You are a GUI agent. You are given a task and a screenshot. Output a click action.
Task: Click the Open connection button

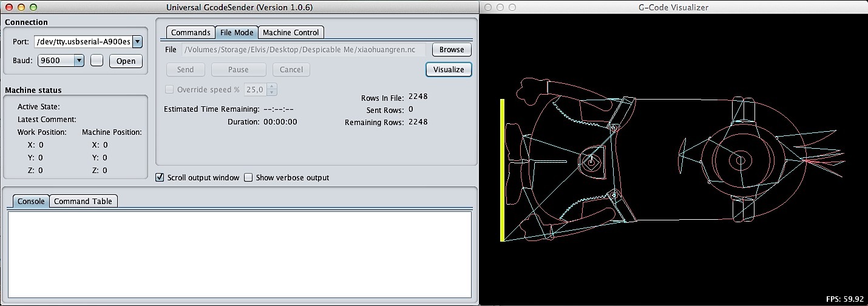click(x=126, y=61)
